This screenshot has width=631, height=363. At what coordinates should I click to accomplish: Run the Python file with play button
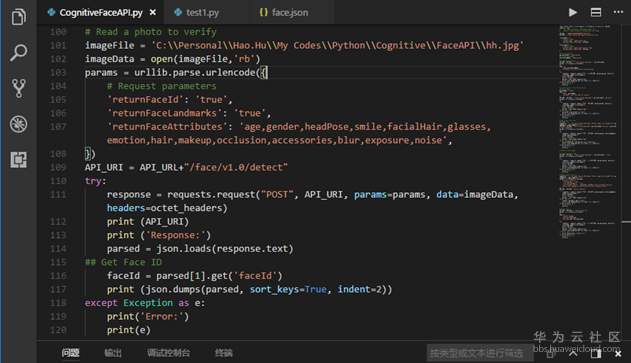click(x=573, y=12)
